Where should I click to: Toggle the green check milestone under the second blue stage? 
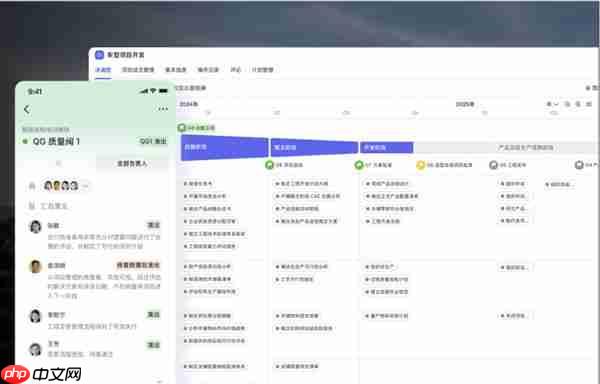click(269, 165)
